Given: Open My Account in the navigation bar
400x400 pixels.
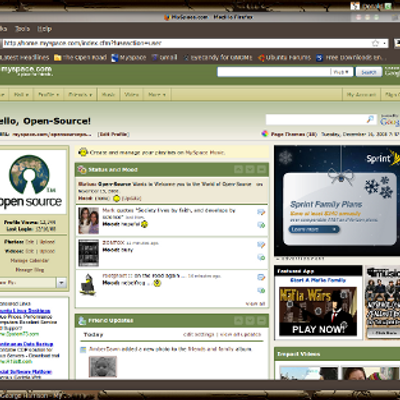Looking at the screenshot, I should (x=361, y=95).
